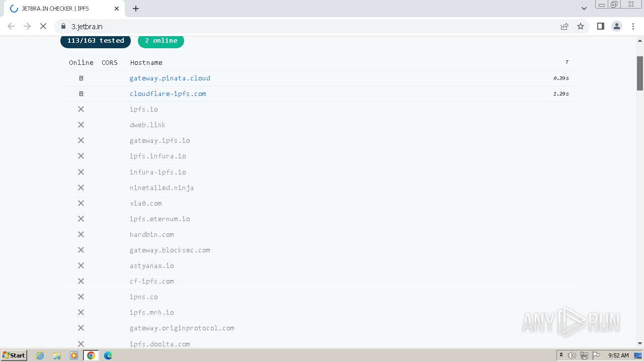Select the gateway.blocksec.com hostname text
This screenshot has width=644, height=362.
coord(170,250)
